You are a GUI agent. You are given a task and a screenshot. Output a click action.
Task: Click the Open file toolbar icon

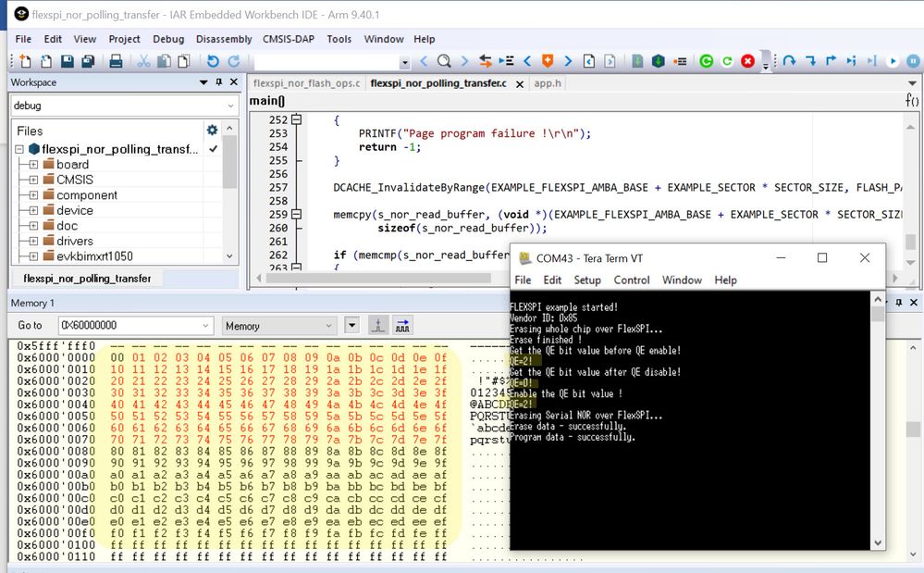pyautogui.click(x=46, y=61)
